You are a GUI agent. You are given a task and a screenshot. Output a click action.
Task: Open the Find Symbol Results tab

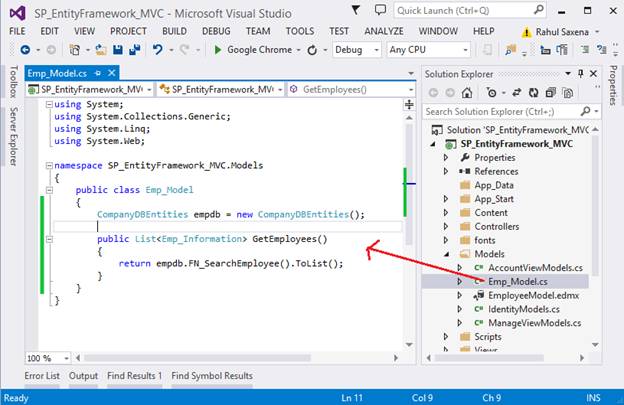[x=212, y=376]
